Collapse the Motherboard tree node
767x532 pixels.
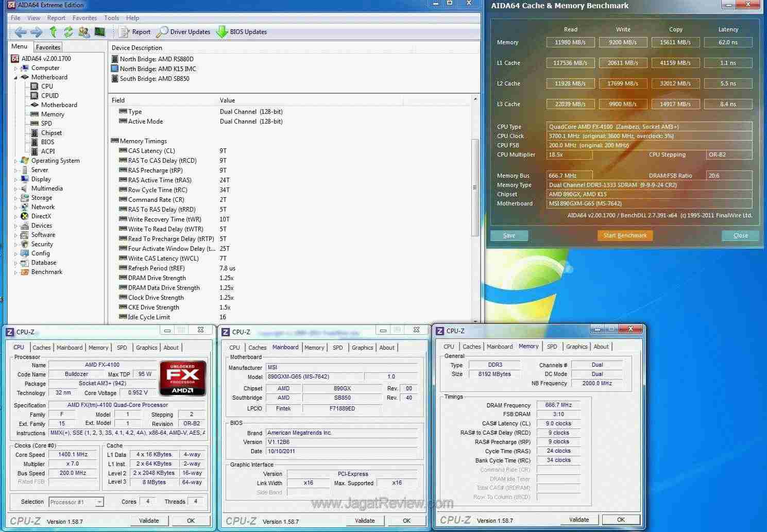coord(15,78)
